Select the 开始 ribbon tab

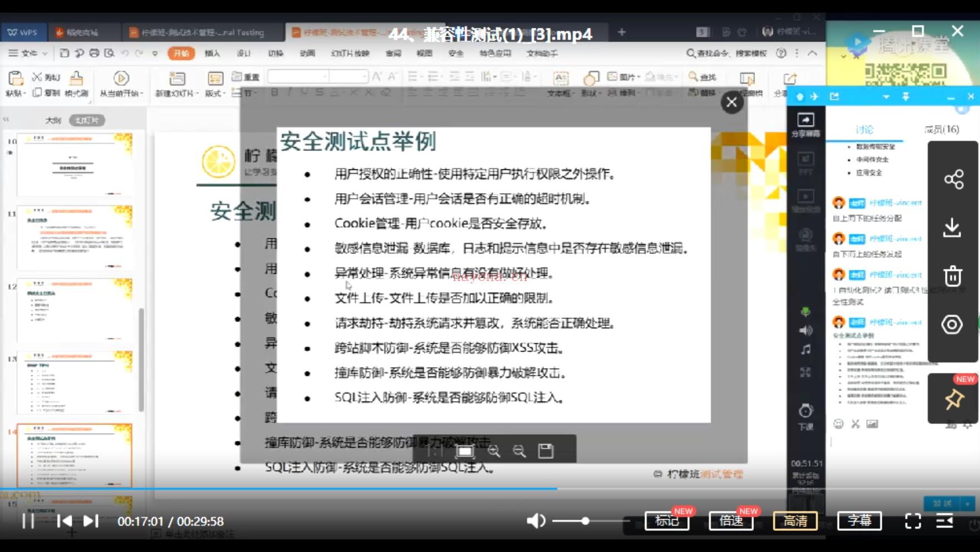click(x=181, y=53)
